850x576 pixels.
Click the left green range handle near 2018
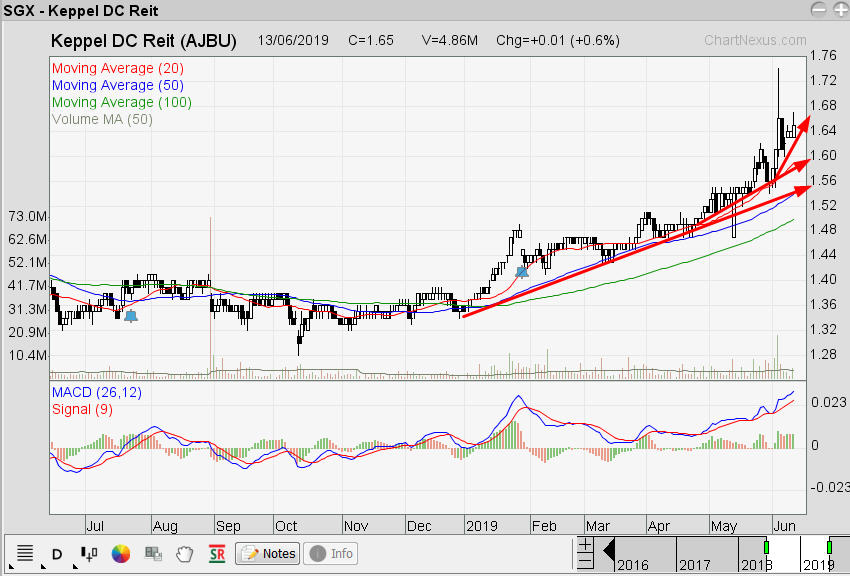click(767, 547)
